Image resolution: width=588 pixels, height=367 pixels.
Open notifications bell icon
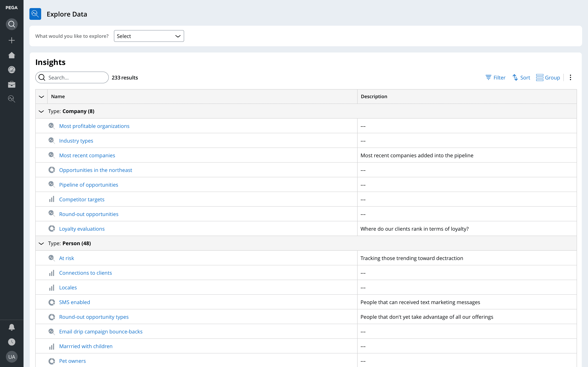click(x=12, y=327)
